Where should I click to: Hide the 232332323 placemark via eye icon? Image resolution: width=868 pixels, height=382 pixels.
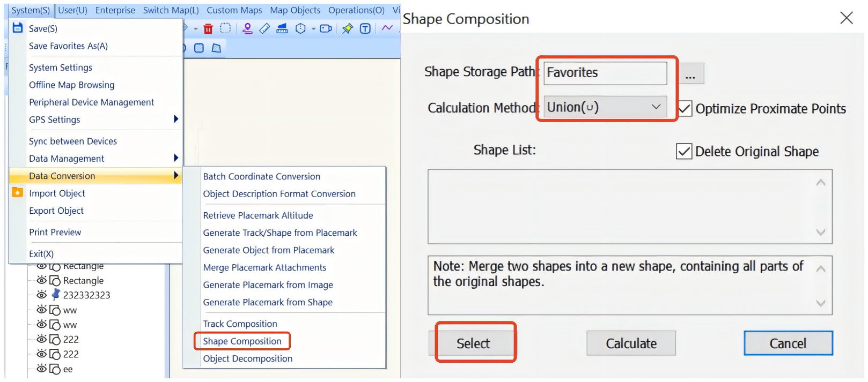pyautogui.click(x=42, y=295)
